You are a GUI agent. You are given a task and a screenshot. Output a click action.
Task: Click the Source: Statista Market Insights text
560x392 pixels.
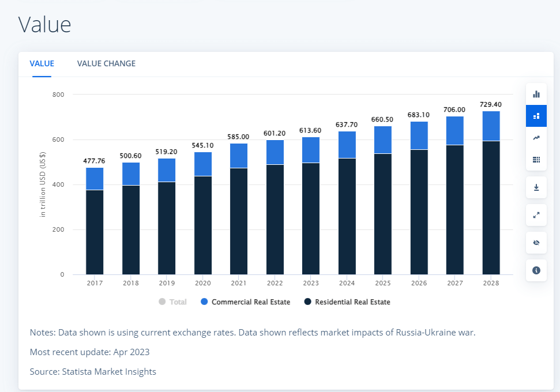93,372
